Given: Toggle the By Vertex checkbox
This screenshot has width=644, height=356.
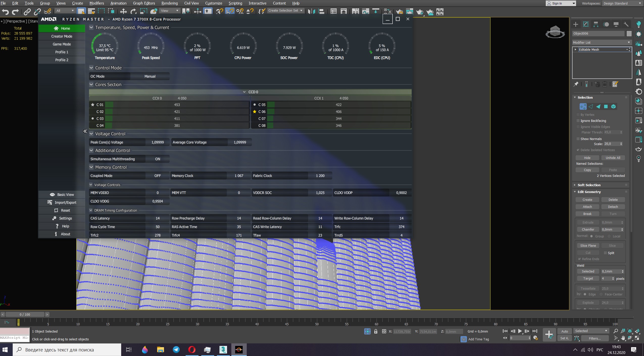Looking at the screenshot, I should pyautogui.click(x=578, y=115).
